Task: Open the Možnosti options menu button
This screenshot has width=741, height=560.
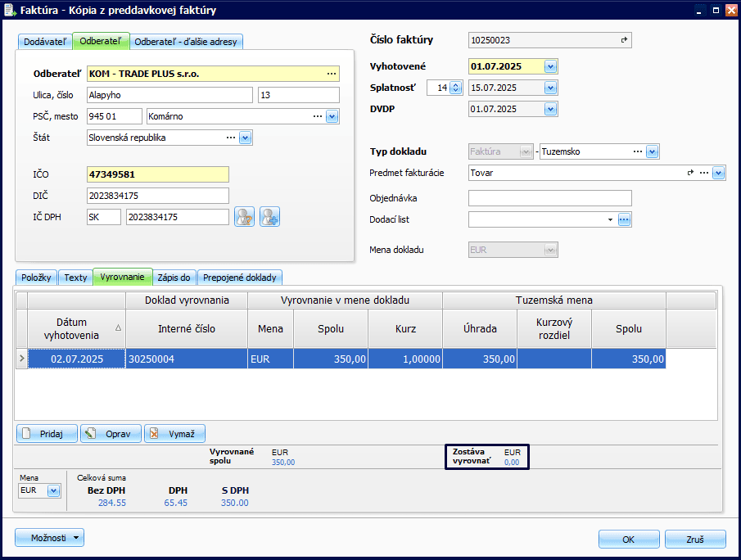Action: pos(49,538)
